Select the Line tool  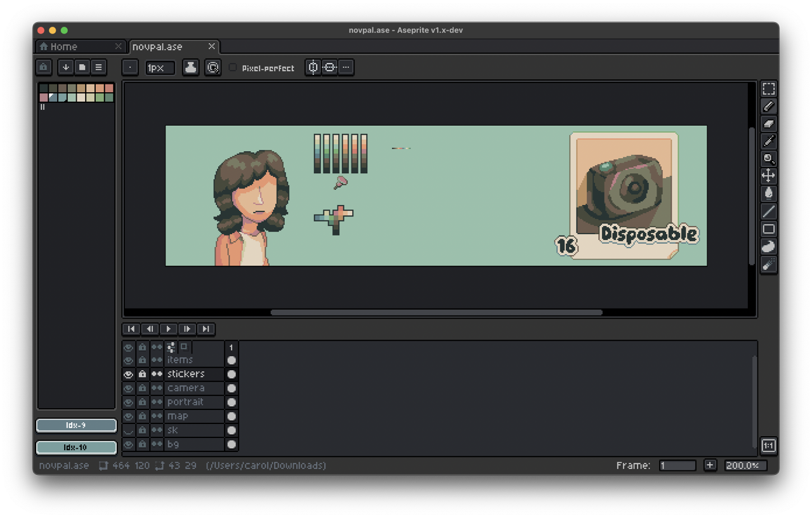pos(768,211)
